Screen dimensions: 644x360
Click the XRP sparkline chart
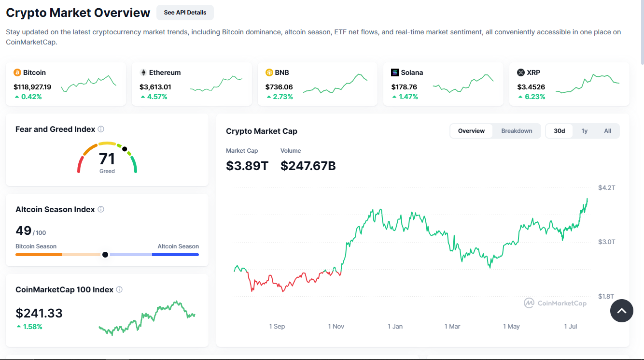pos(587,84)
